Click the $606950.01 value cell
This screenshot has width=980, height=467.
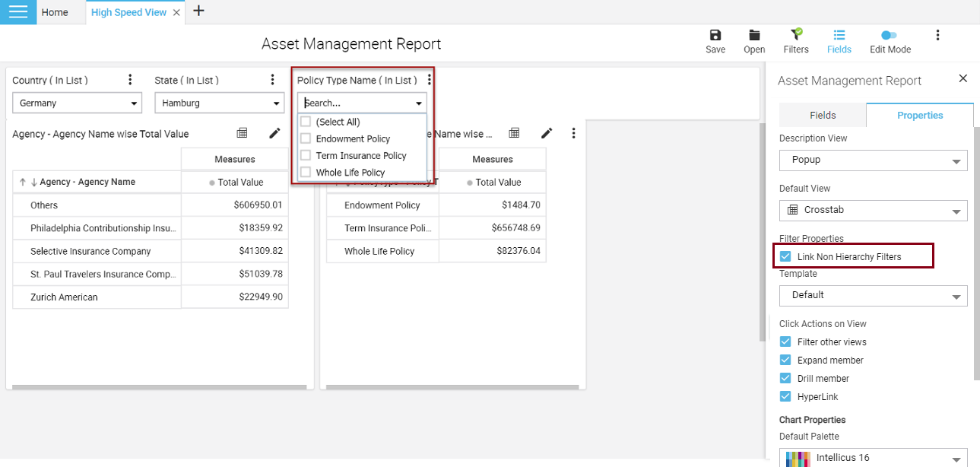[235, 205]
